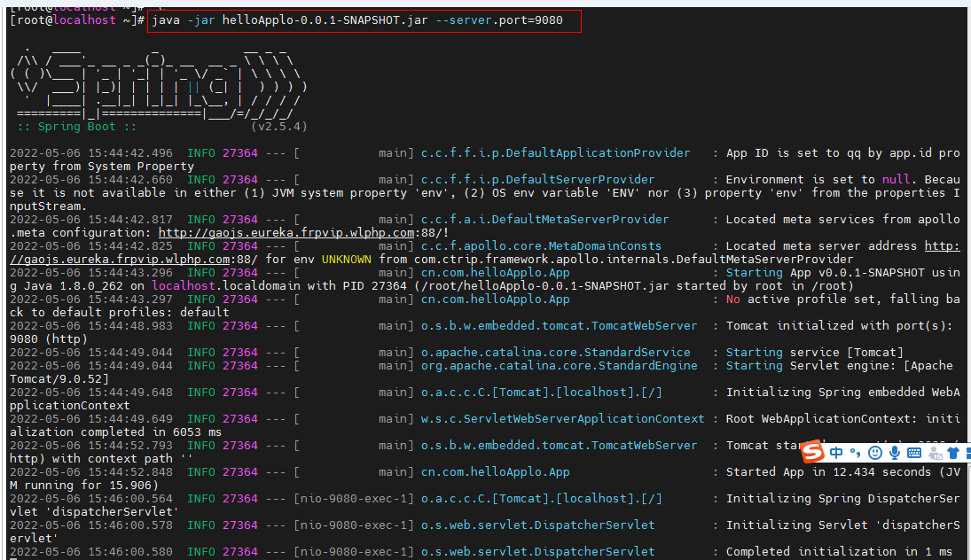Click the timestamp 2022-05-06 15:46:00.564
971x560 pixels.
pos(91,498)
